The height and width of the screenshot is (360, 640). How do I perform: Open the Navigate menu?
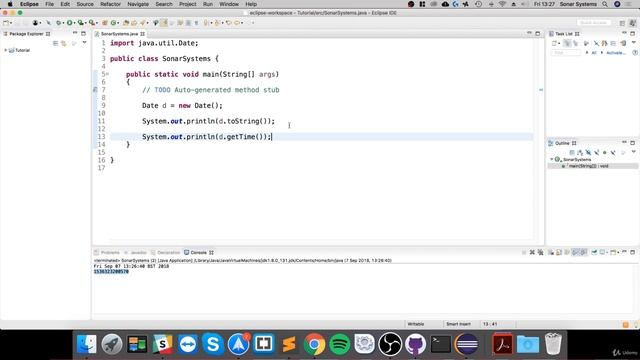(x=138, y=4)
